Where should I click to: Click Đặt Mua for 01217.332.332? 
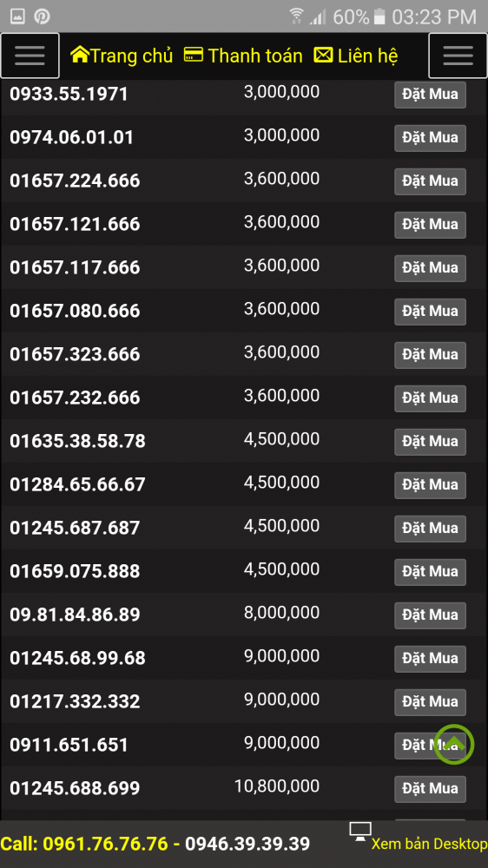430,702
